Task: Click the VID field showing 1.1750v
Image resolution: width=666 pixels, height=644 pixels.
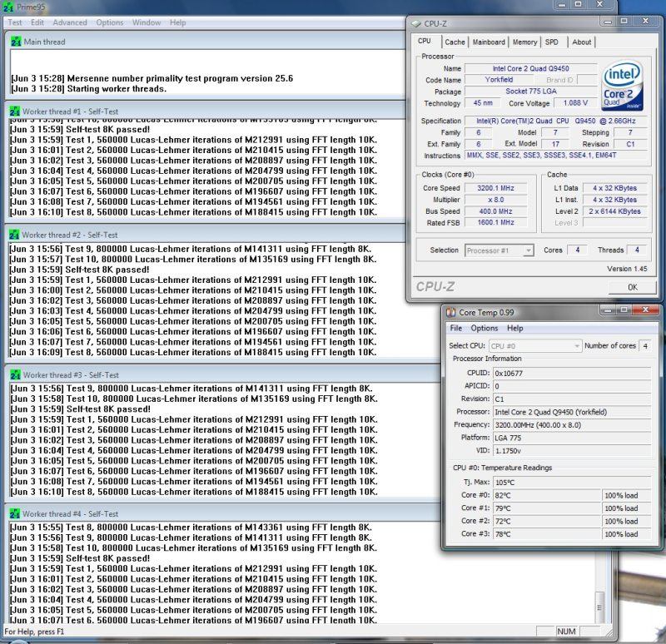Action: point(572,451)
